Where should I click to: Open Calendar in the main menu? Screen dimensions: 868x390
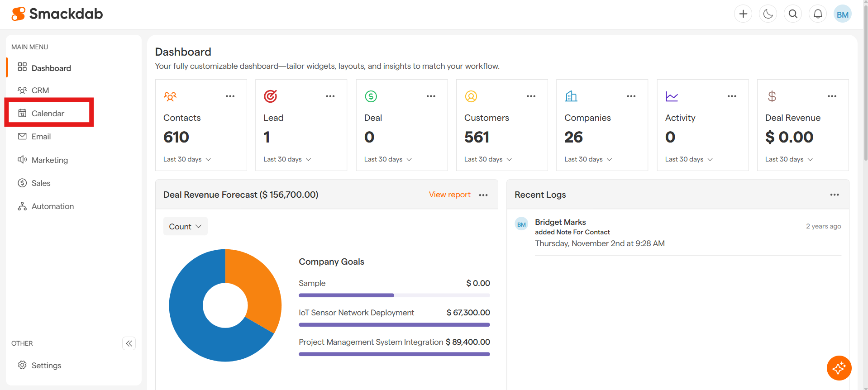(48, 113)
